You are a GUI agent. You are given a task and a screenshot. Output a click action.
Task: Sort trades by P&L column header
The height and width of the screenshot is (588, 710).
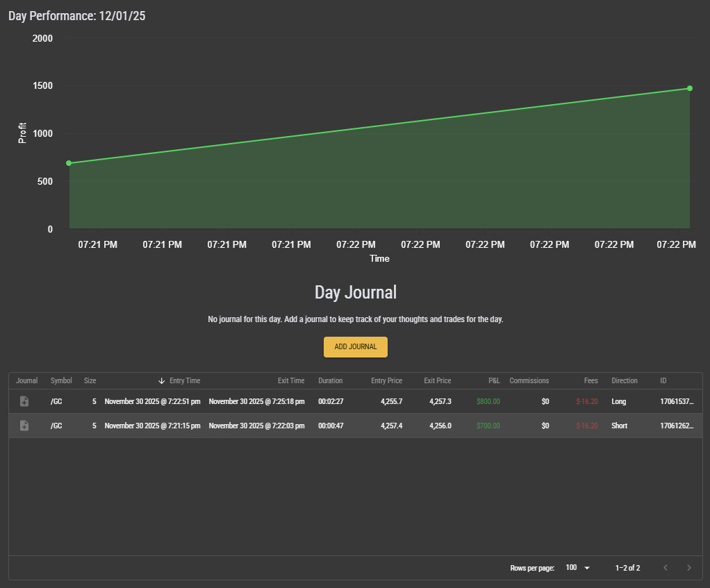coord(494,380)
